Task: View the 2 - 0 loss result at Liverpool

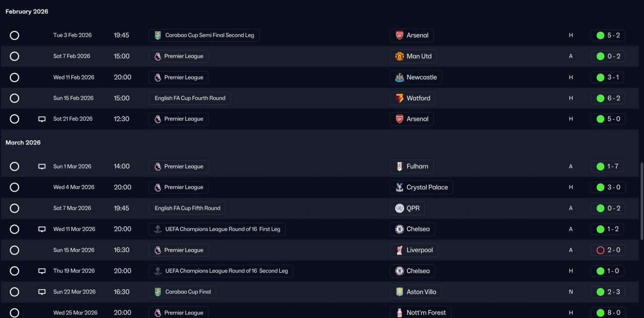Action: tap(607, 250)
